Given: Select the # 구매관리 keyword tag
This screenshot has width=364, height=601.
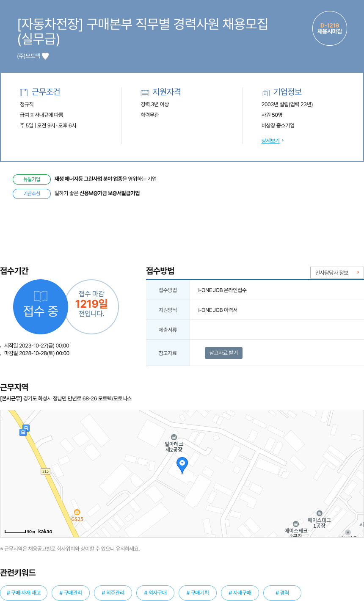Looking at the screenshot, I should [x=71, y=593].
